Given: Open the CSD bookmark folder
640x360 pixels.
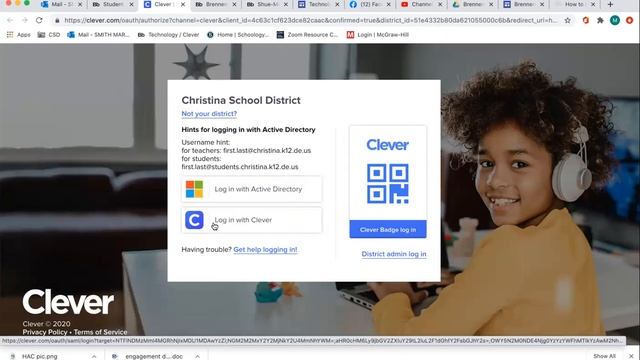Looking at the screenshot, I should point(49,35).
